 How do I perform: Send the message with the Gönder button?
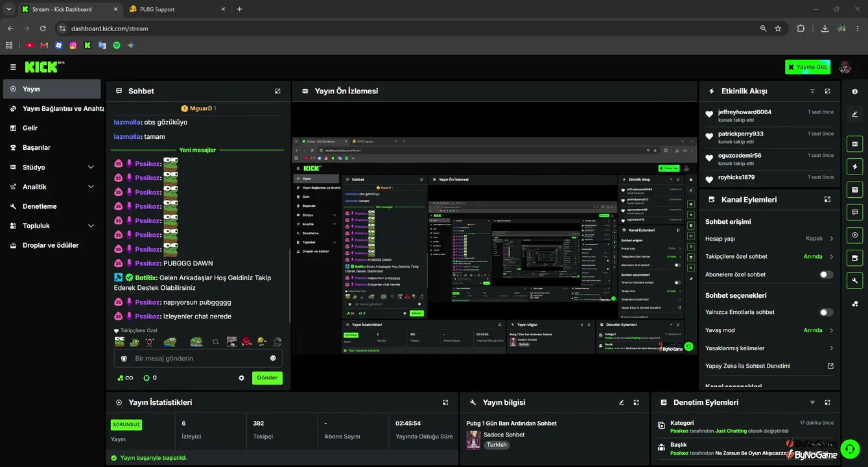(x=267, y=377)
